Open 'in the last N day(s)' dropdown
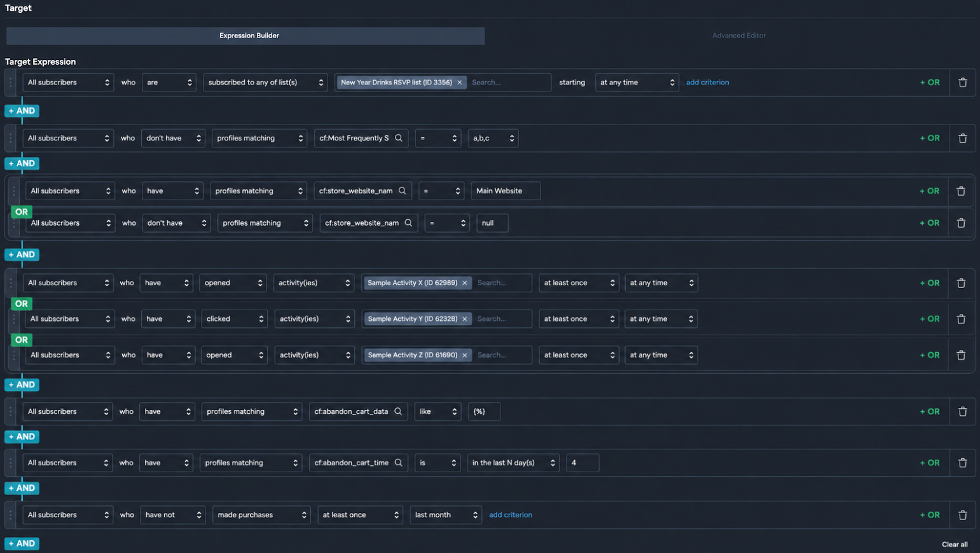Image resolution: width=980 pixels, height=553 pixels. pyautogui.click(x=513, y=463)
